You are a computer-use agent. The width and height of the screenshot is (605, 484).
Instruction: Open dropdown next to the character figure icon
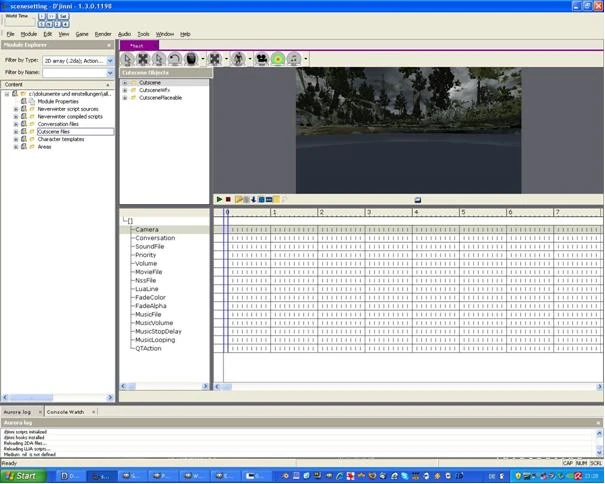(x=250, y=59)
